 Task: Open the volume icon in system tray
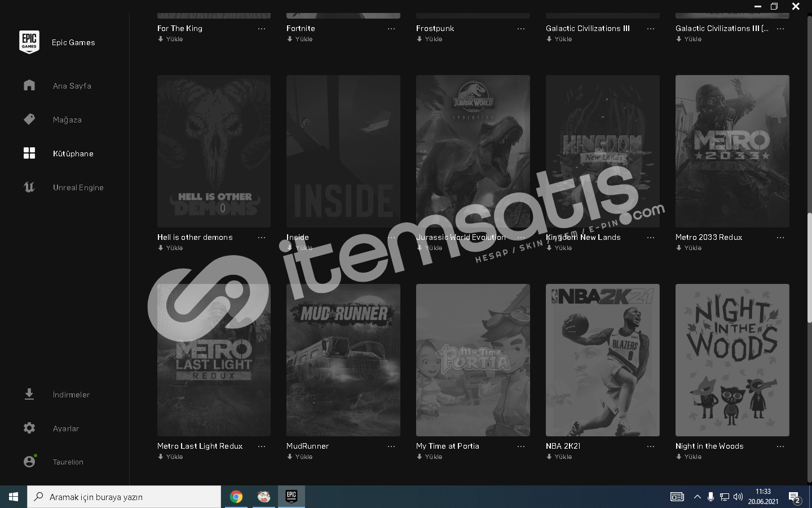[738, 497]
